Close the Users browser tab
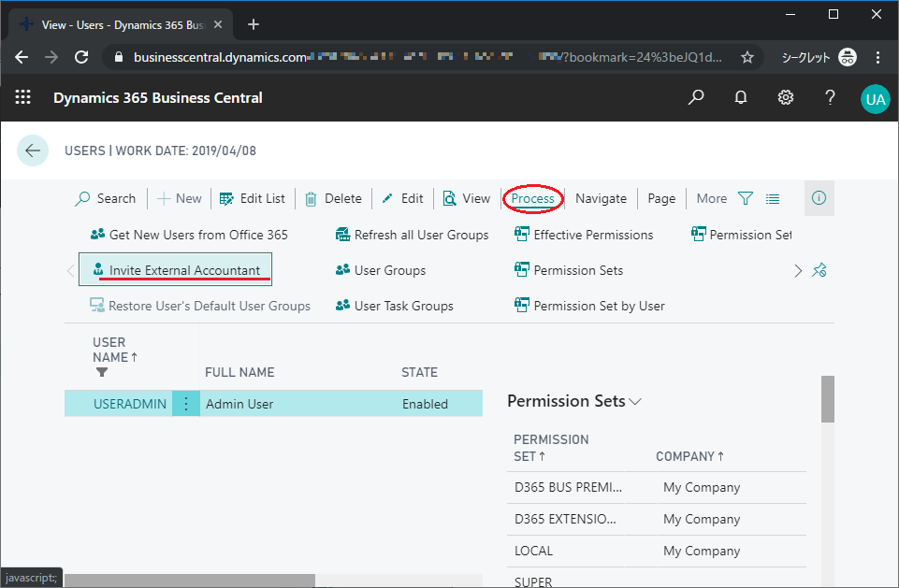The image size is (899, 588). pyautogui.click(x=218, y=24)
